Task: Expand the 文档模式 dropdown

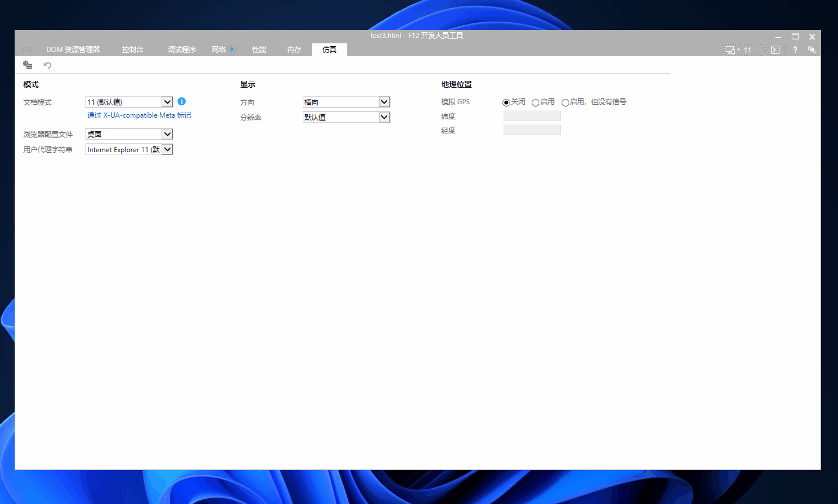Action: click(167, 102)
